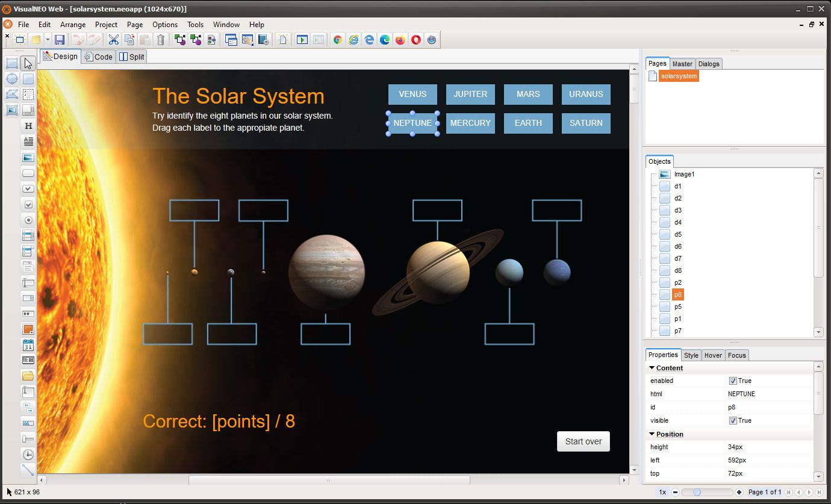
Task: Open the Arrange menu
Action: pyautogui.click(x=73, y=25)
